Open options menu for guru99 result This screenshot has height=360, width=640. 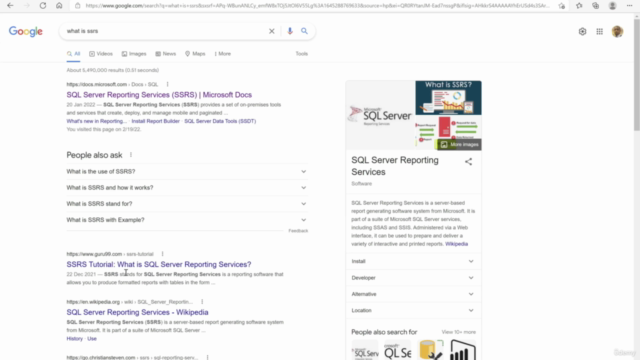[x=162, y=254]
